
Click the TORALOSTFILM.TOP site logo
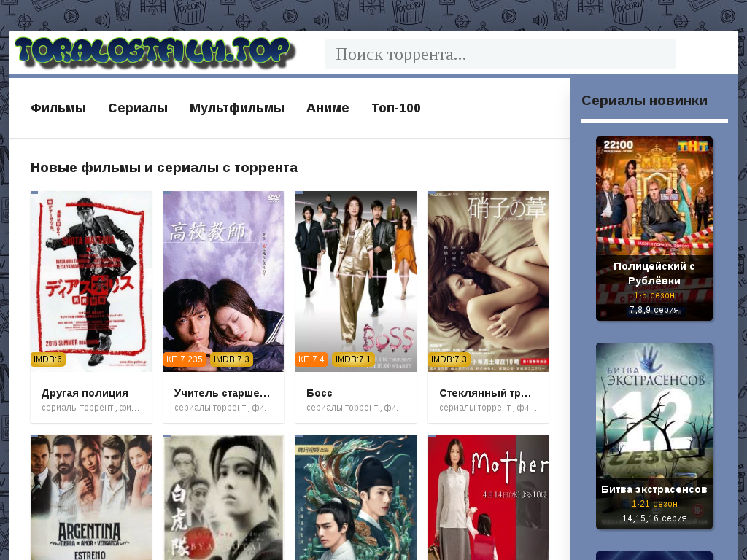(155, 52)
